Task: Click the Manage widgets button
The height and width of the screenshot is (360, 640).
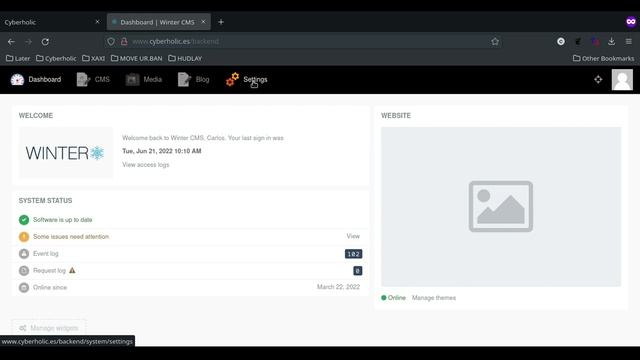Action: 49,328
